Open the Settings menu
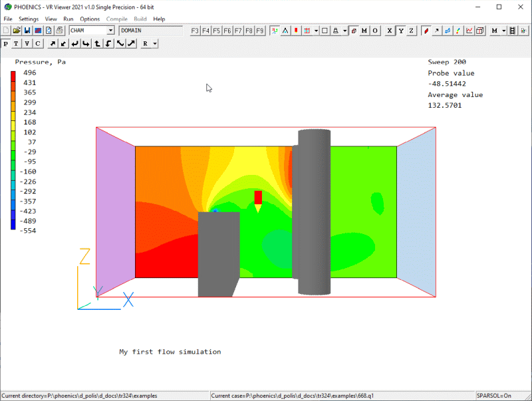Viewport: 532px width, 401px height. tap(29, 19)
